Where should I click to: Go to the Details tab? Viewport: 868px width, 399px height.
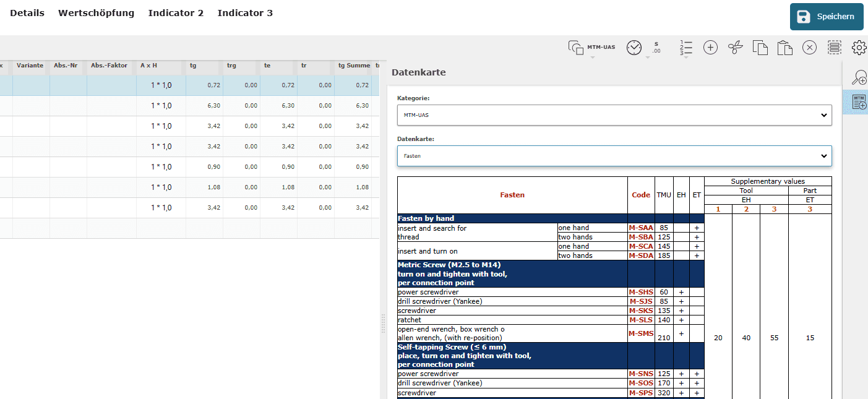(27, 13)
